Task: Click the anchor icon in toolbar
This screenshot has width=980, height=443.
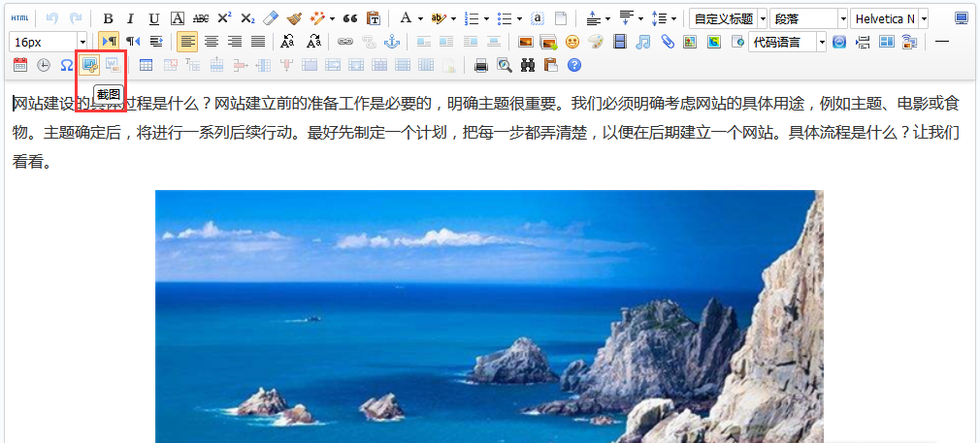Action: [392, 42]
